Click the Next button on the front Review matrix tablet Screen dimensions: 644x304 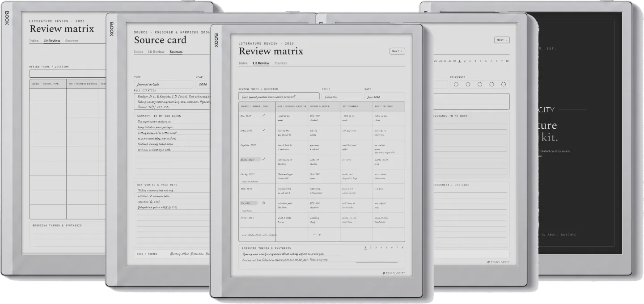click(397, 51)
